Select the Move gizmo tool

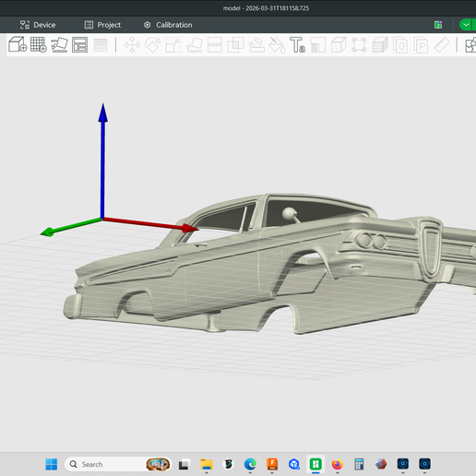pyautogui.click(x=132, y=45)
